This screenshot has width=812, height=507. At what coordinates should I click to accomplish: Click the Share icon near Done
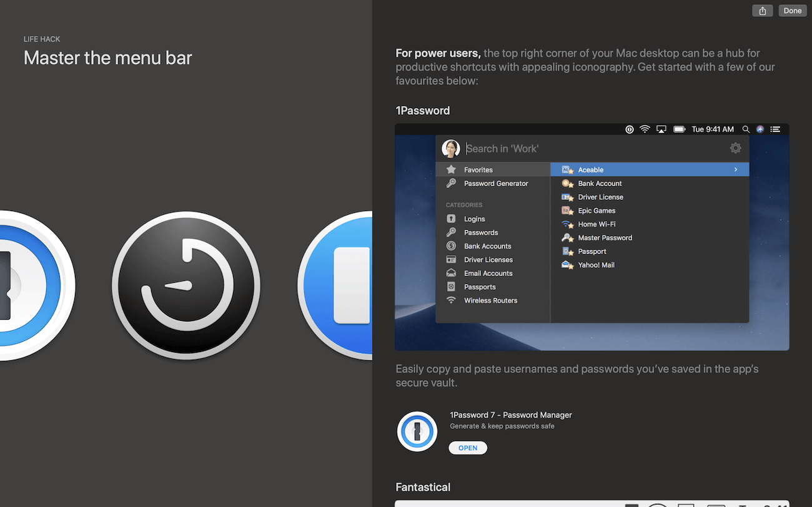click(x=762, y=10)
